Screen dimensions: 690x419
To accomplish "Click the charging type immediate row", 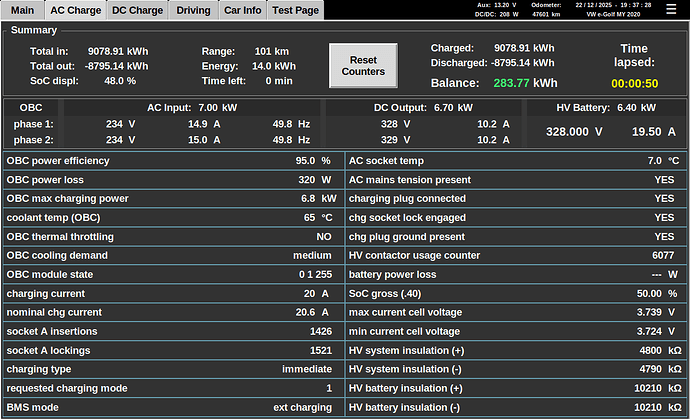I will pos(172,370).
